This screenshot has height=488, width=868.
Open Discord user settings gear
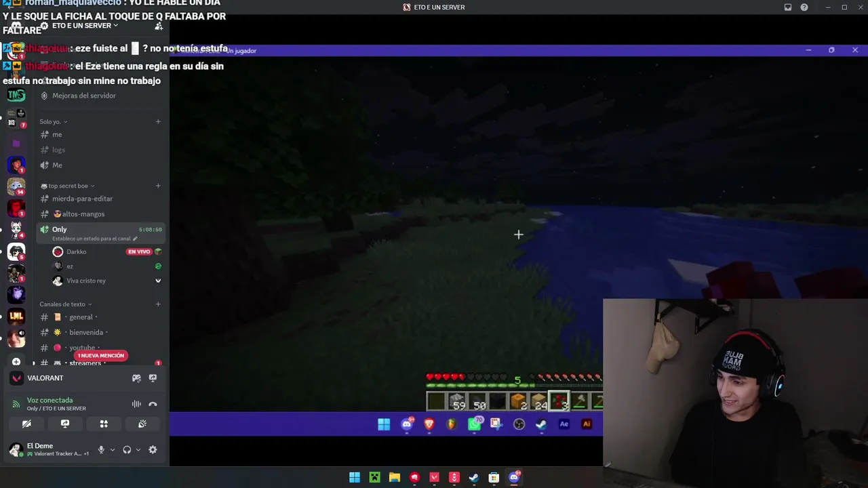pyautogui.click(x=153, y=449)
